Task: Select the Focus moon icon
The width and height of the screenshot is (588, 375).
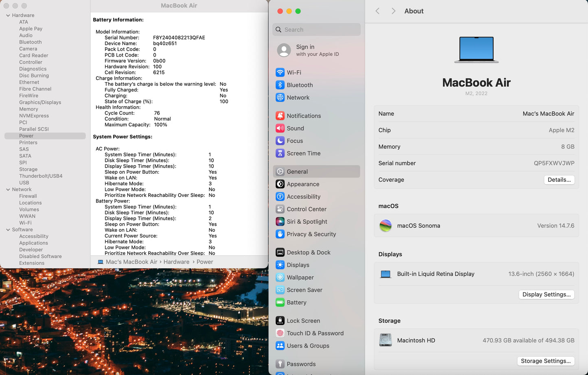Action: (280, 141)
